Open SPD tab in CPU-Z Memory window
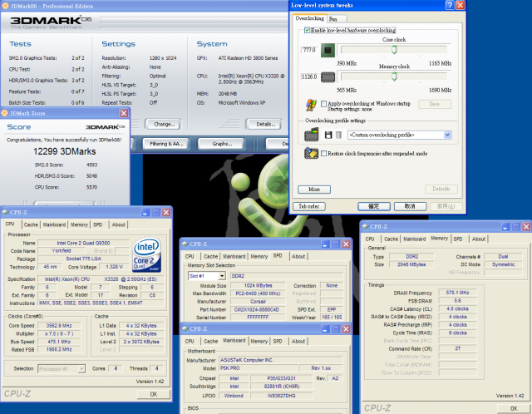 (458, 239)
